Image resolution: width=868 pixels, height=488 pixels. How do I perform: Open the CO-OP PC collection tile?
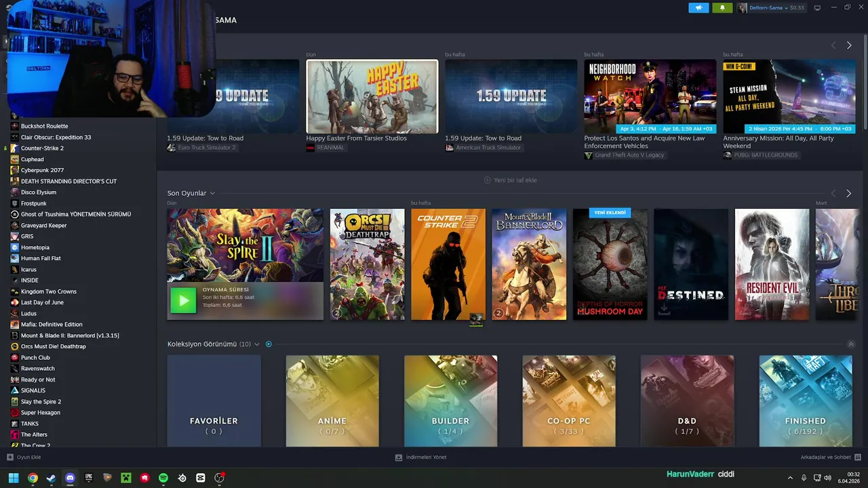569,401
